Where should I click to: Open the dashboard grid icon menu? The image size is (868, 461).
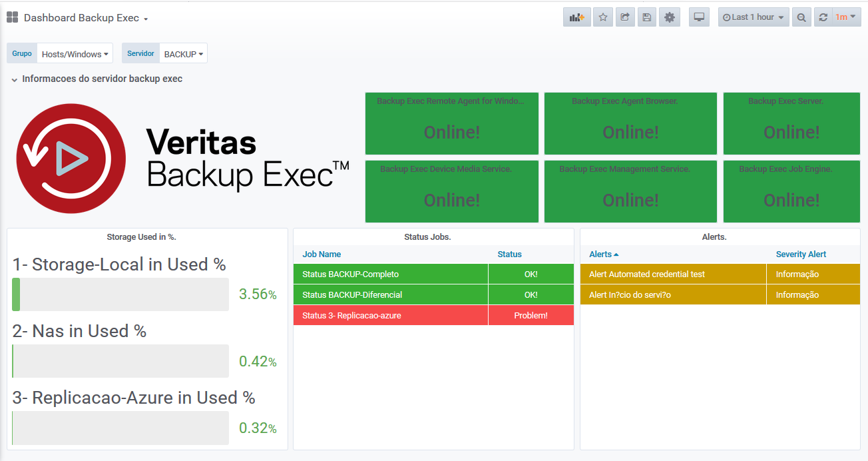click(12, 17)
